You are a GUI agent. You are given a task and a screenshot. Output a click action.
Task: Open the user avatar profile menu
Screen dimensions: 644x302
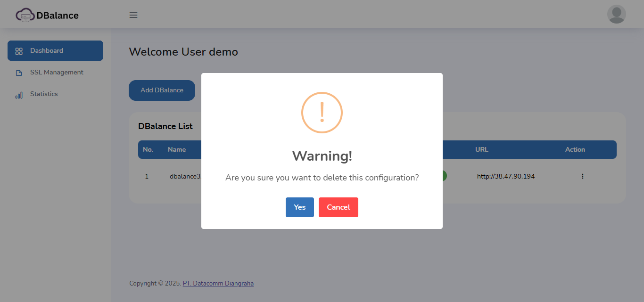tap(616, 14)
